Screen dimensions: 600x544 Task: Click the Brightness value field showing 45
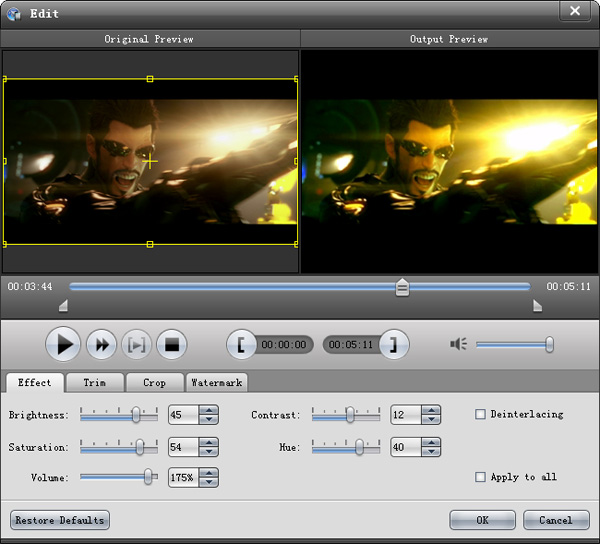point(184,415)
